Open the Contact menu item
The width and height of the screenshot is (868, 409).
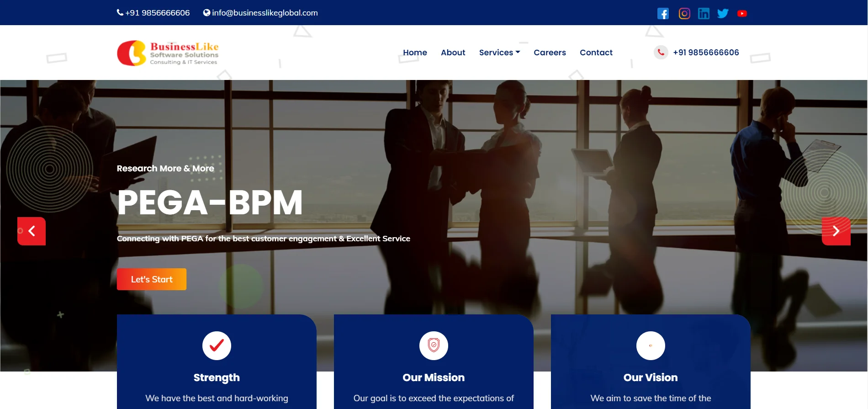(x=596, y=53)
